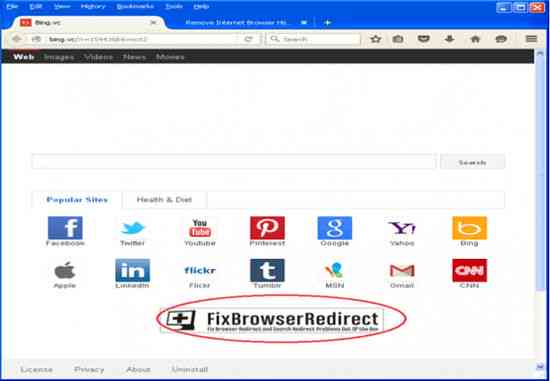Open the downloads arrow in toolbar
This screenshot has height=381, width=550.
450,39
